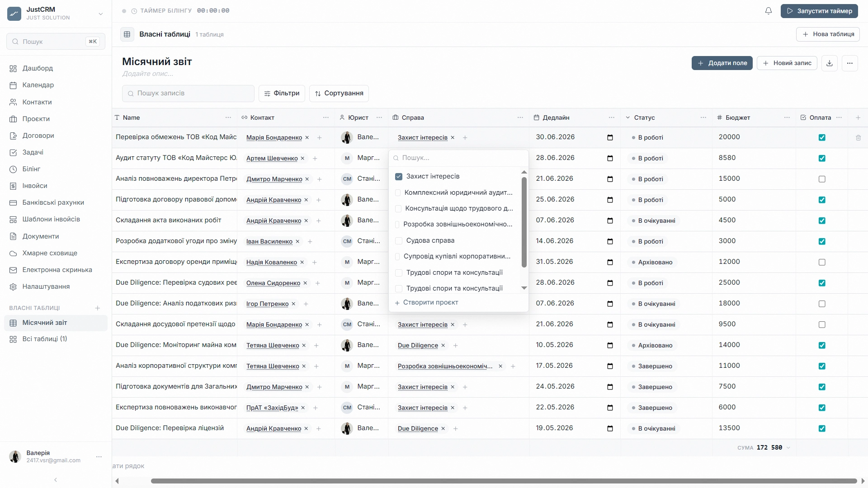
Task: Click Додати поле button
Action: pyautogui.click(x=722, y=63)
